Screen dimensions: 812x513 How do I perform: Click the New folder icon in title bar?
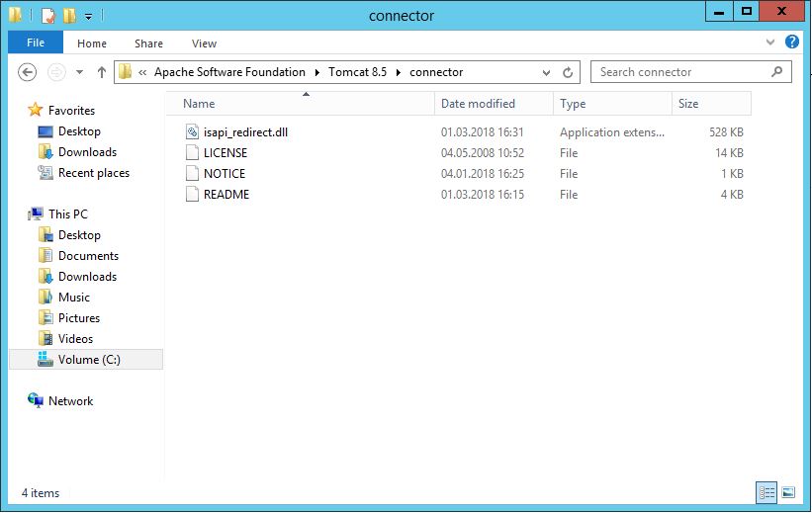tap(68, 15)
